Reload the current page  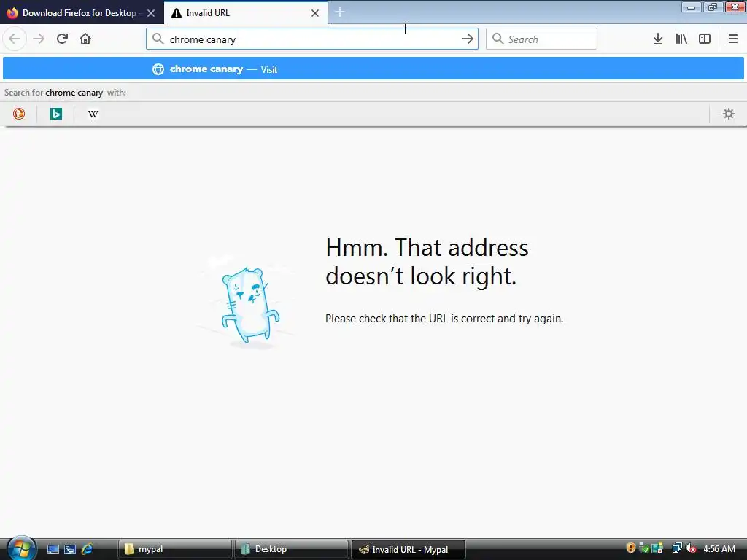pos(62,39)
